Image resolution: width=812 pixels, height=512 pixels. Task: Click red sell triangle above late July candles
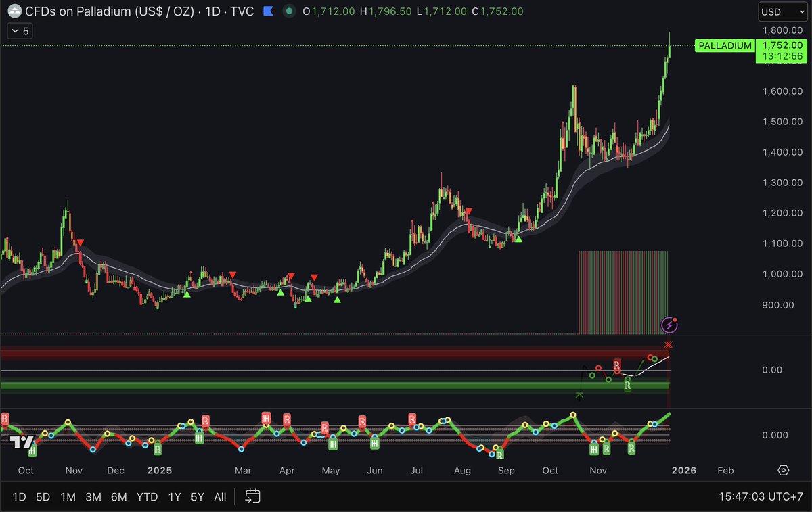(x=469, y=212)
